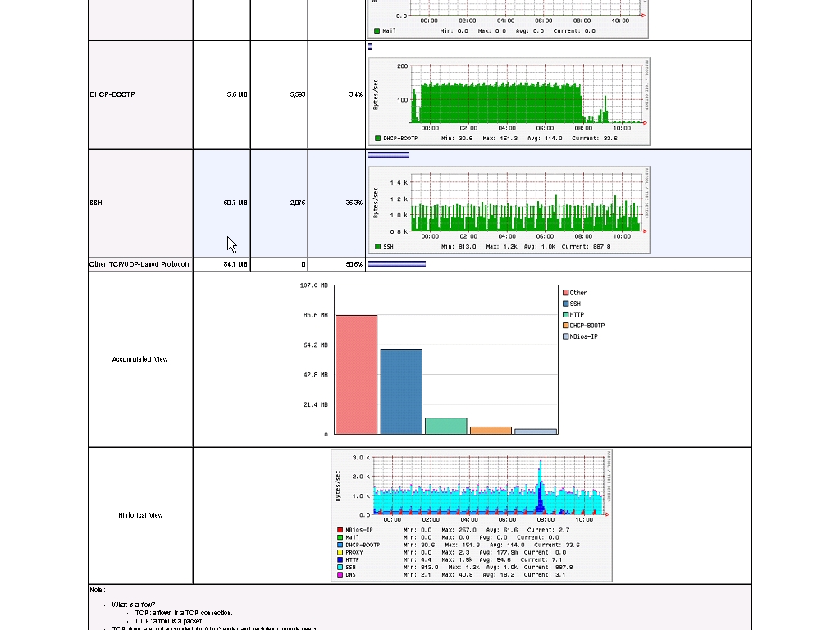Viewport: 840px width, 630px height.
Task: Click the orange DHCP-BOOTP bar in the accumulated chart
Action: point(491,430)
